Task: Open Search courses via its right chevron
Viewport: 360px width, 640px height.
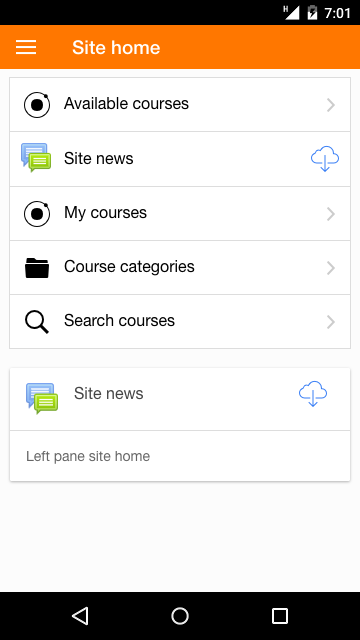Action: (331, 322)
